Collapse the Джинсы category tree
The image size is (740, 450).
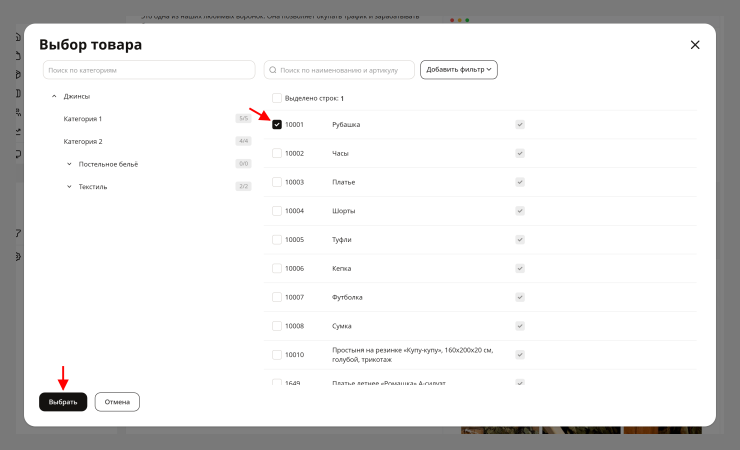pos(54,96)
